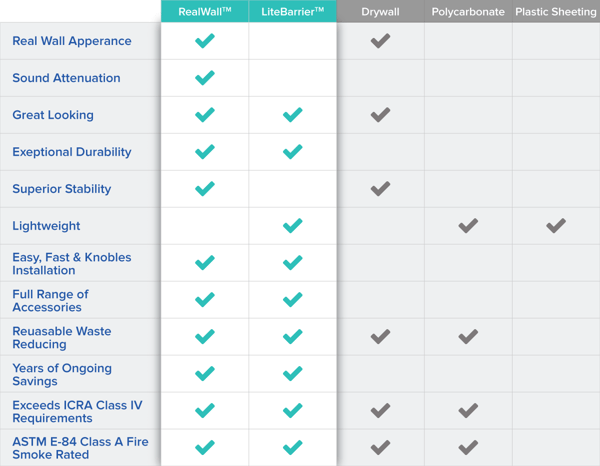Click RealWall checkmark for Sound Attenuation
The height and width of the screenshot is (466, 600).
pyautogui.click(x=205, y=78)
